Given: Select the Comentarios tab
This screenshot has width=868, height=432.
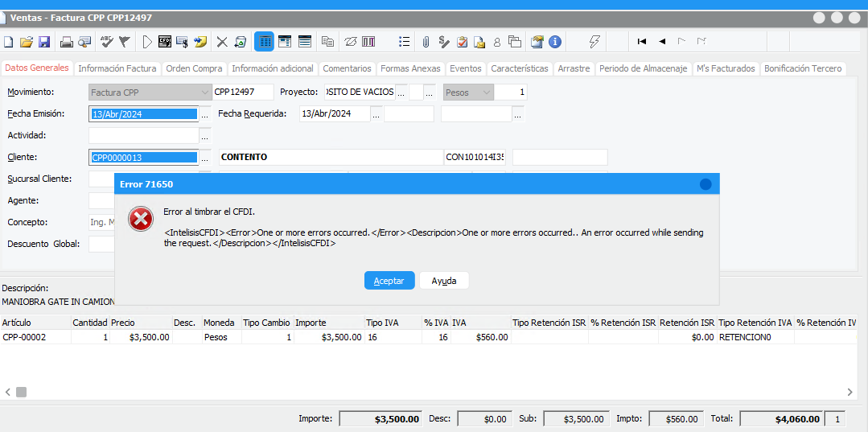Looking at the screenshot, I should [347, 69].
